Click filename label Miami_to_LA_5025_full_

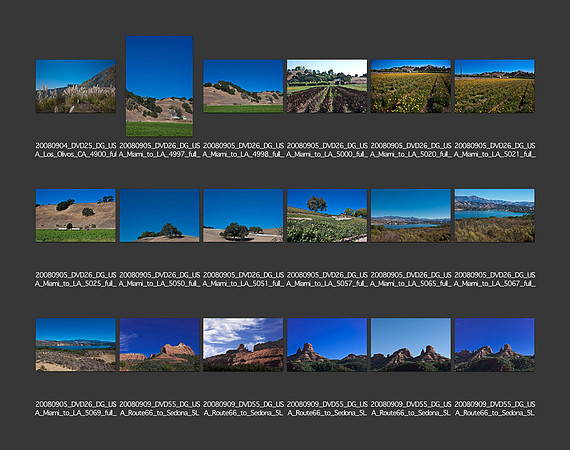pos(76,279)
